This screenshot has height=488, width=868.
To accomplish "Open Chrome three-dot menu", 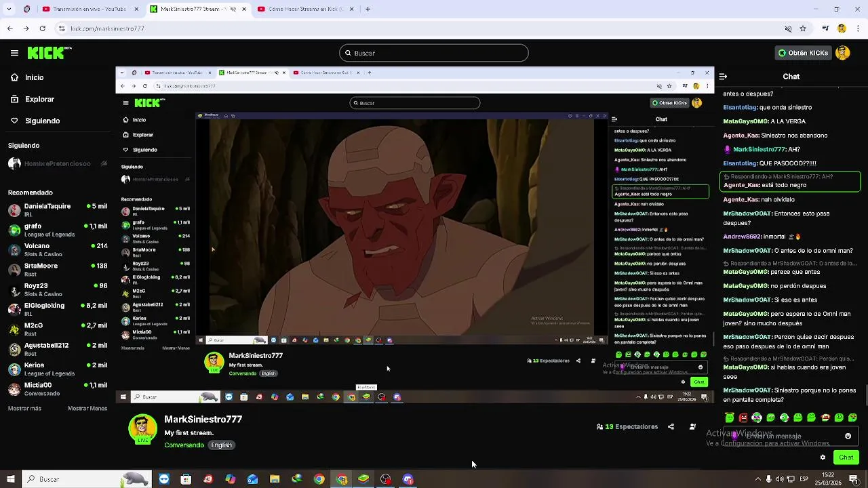I will (x=858, y=28).
